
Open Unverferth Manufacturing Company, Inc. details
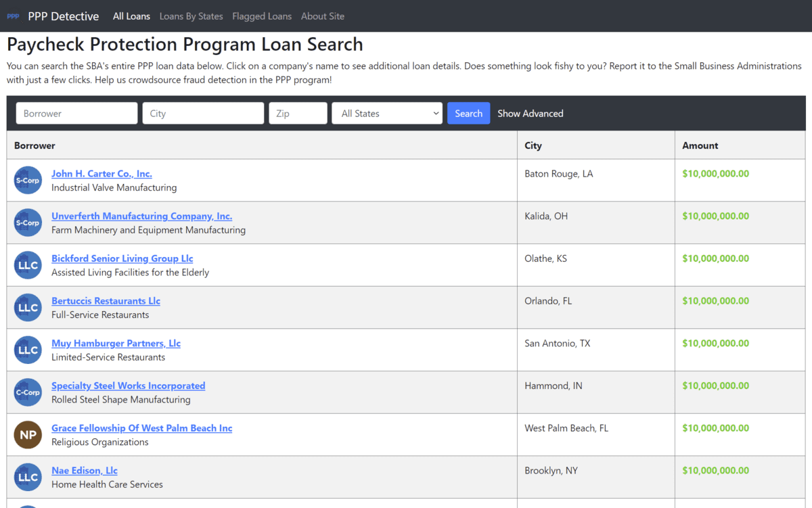[x=141, y=216]
